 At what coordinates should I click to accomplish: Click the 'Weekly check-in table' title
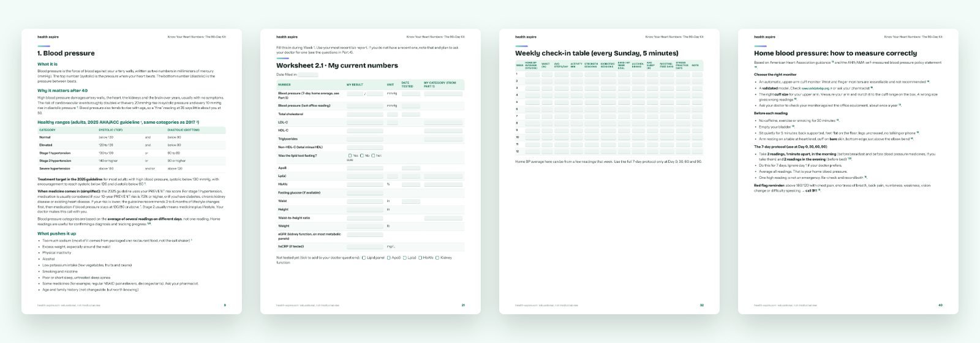pos(597,53)
